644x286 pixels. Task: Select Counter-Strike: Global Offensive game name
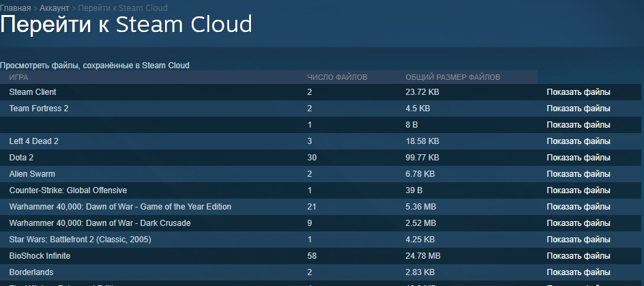coord(68,190)
